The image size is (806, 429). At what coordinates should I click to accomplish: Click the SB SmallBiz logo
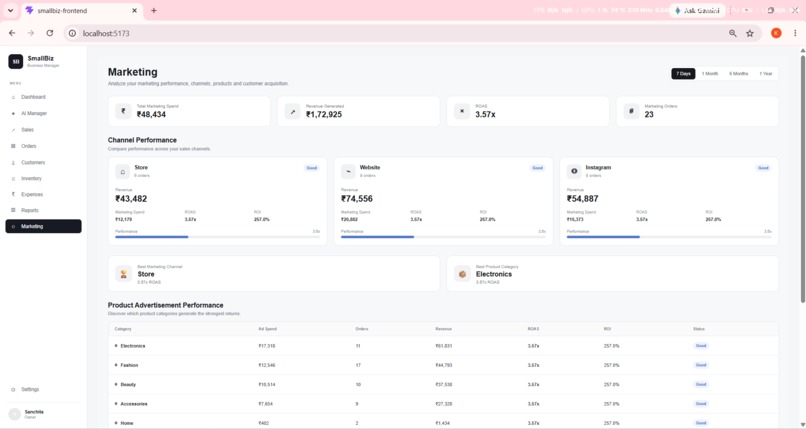[15, 62]
